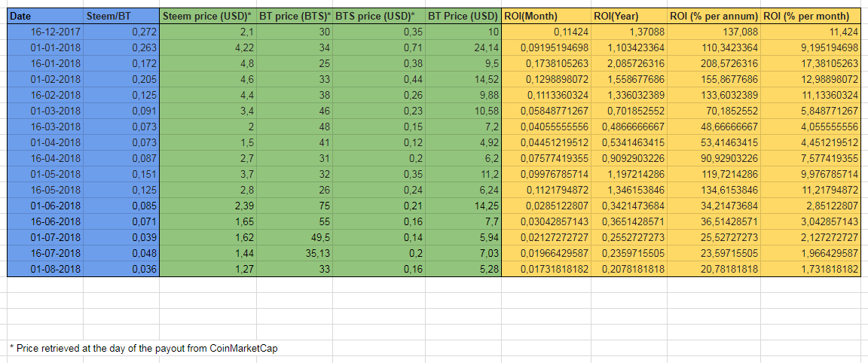Select the Steem price (USD)* header
This screenshot has height=363, width=868.
coord(208,17)
